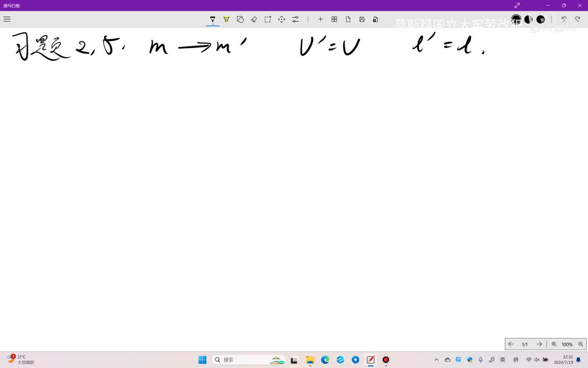Pick the third black pen preset
588x368 pixels.
pyautogui.click(x=541, y=19)
